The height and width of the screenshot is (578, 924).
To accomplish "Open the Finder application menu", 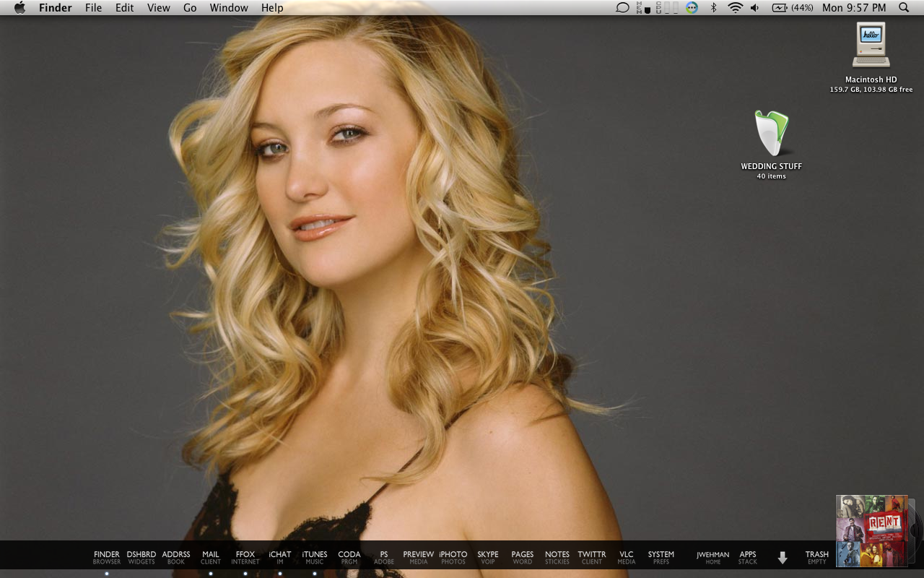I will click(x=56, y=8).
